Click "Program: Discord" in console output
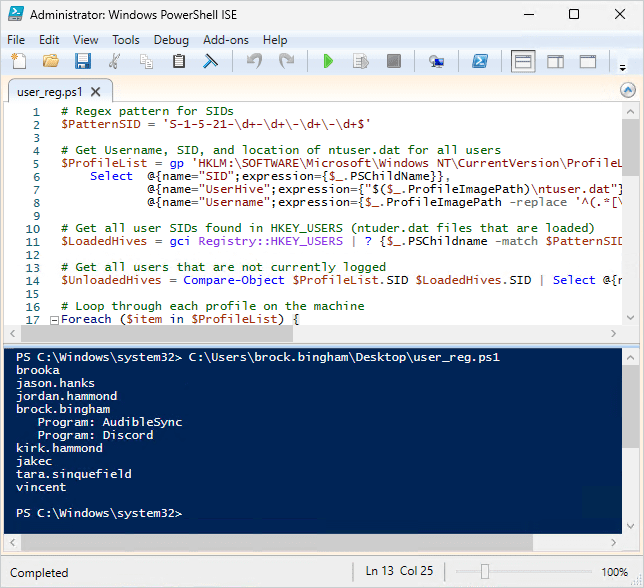 click(x=95, y=435)
